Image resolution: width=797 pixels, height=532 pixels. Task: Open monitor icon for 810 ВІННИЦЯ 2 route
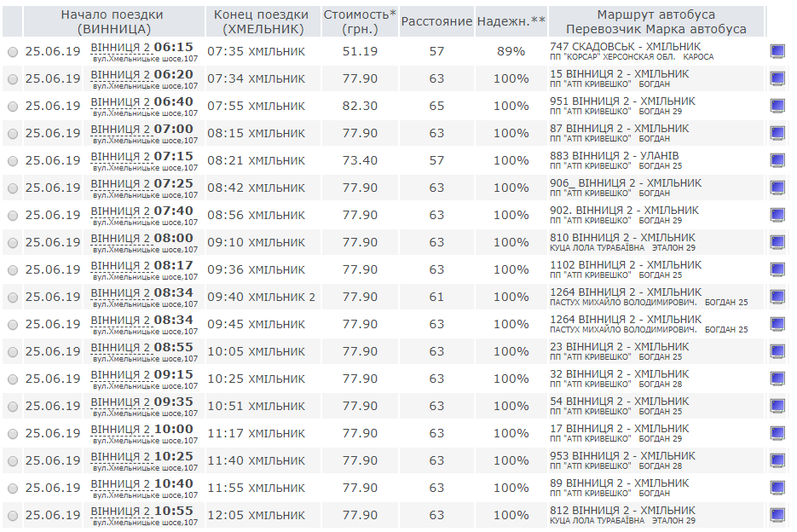[777, 243]
